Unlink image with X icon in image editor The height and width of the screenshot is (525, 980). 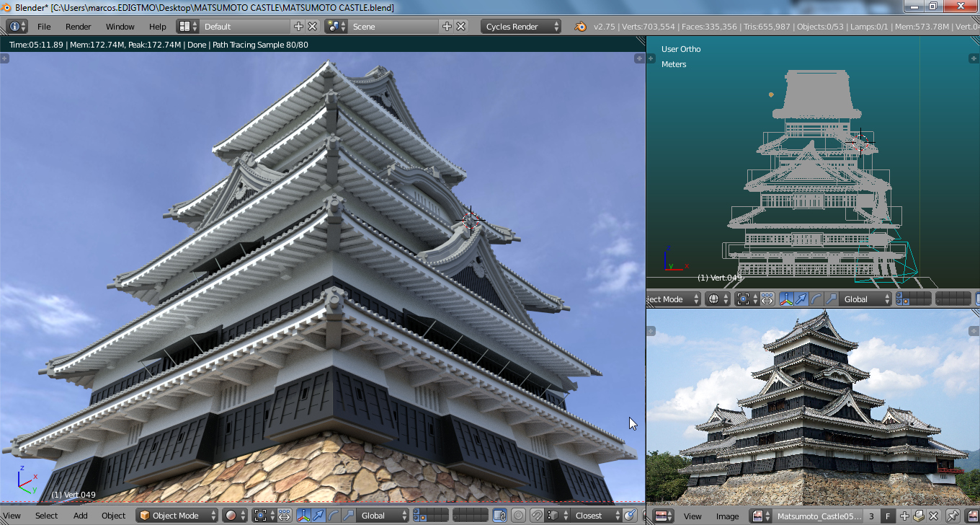coord(932,516)
